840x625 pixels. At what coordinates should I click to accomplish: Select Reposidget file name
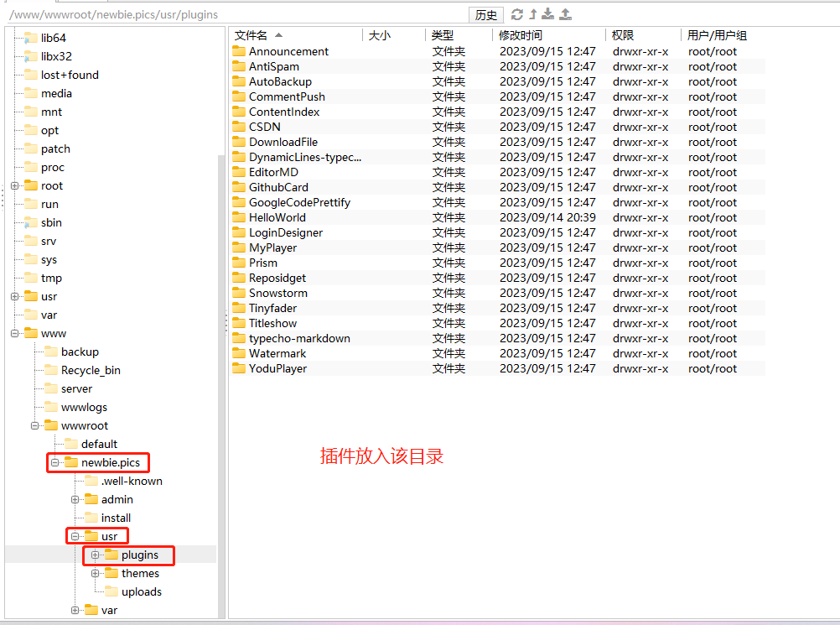point(277,278)
